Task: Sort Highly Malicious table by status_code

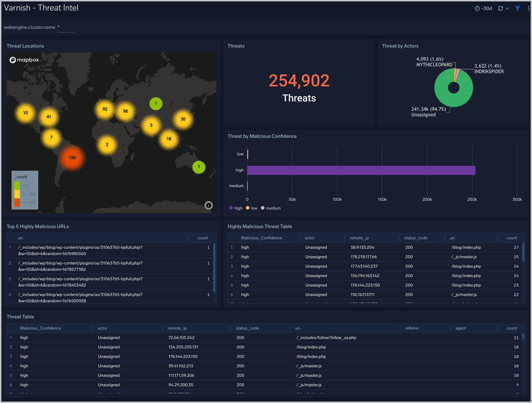Action: point(416,238)
